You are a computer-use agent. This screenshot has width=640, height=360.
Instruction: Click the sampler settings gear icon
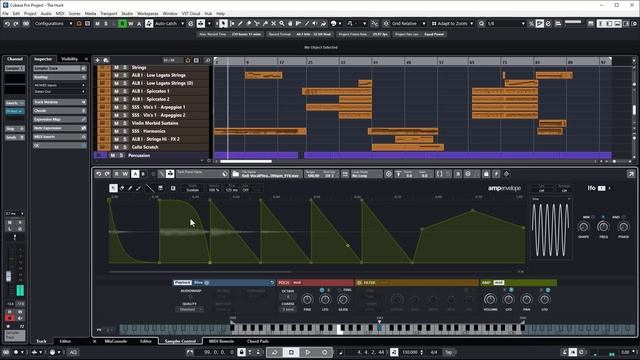(x=468, y=174)
